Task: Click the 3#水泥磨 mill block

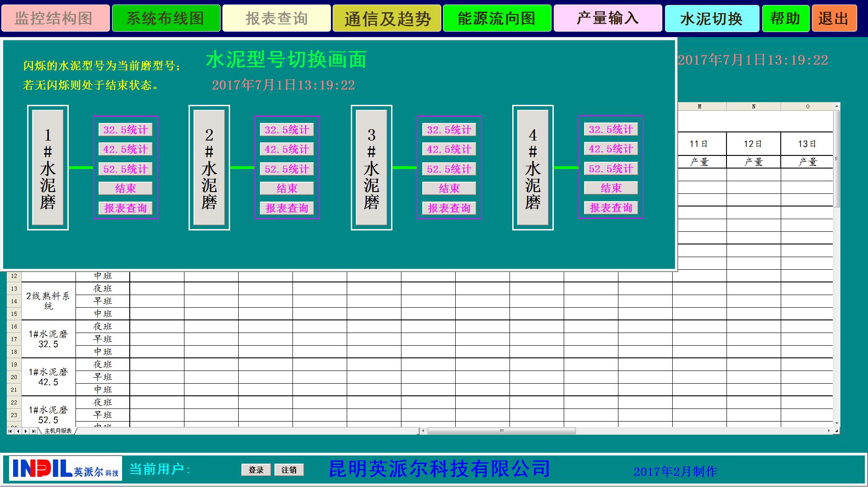Action: tap(371, 168)
